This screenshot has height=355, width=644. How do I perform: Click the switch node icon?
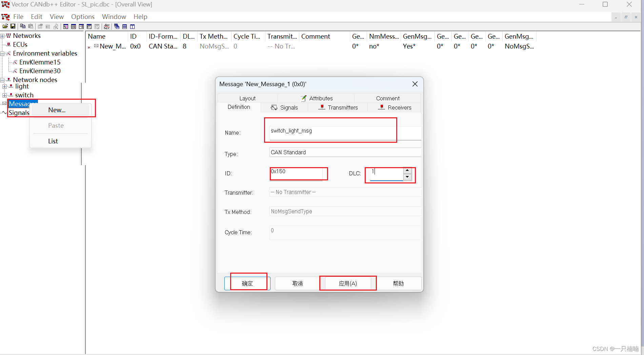tap(11, 95)
